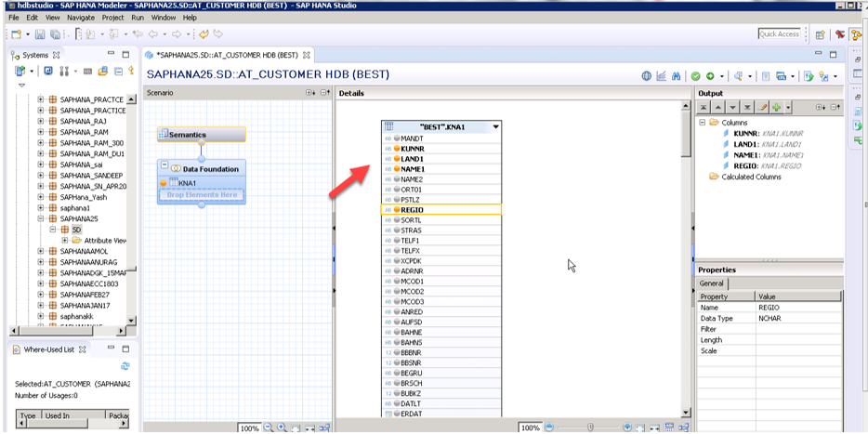Click the Semantics node in Scenario

(x=202, y=135)
